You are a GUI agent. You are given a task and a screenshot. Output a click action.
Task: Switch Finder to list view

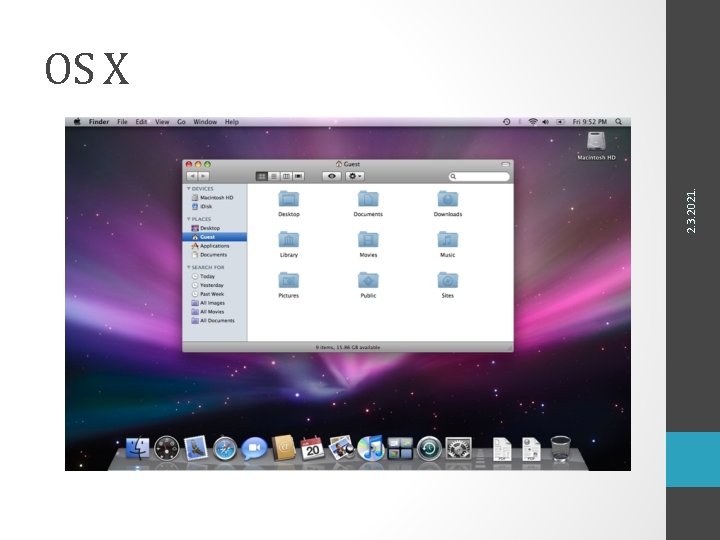pos(274,176)
